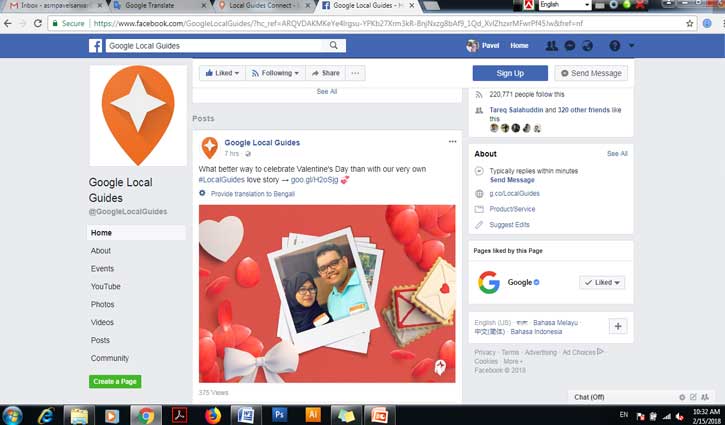This screenshot has width=725, height=425.
Task: Open the Windows Start menu
Action: point(12,415)
